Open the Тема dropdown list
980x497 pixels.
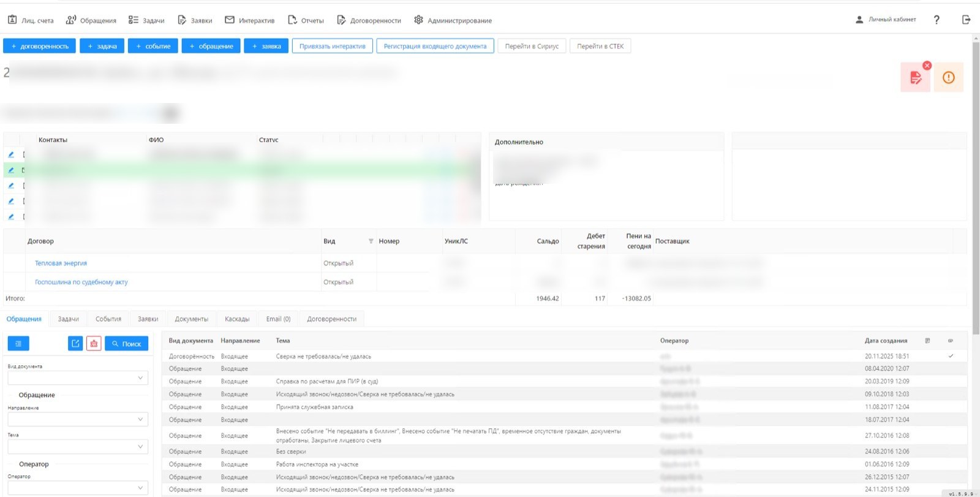[78, 447]
